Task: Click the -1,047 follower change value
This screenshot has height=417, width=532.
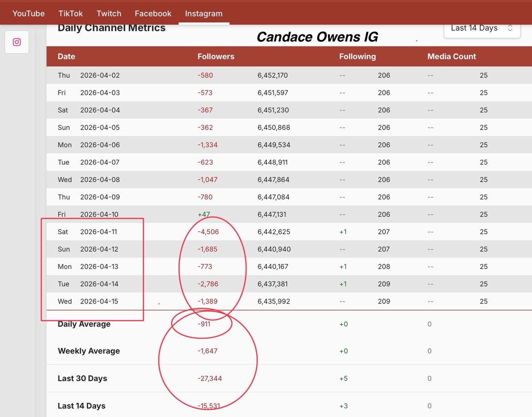Action: point(207,180)
